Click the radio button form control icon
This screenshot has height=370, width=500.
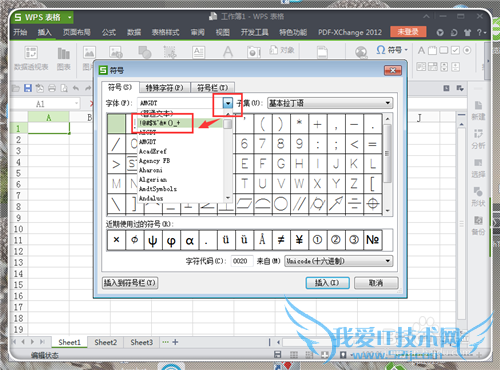[467, 50]
